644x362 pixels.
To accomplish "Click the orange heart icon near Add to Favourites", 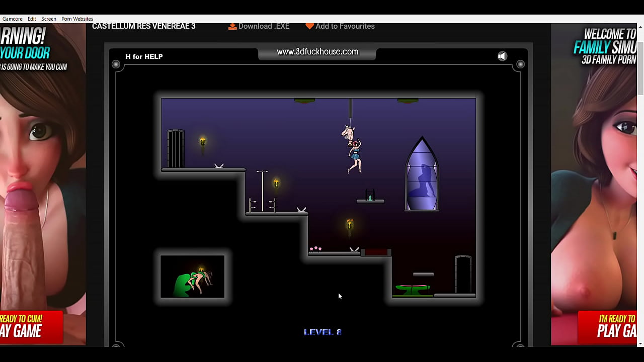I will click(x=309, y=26).
